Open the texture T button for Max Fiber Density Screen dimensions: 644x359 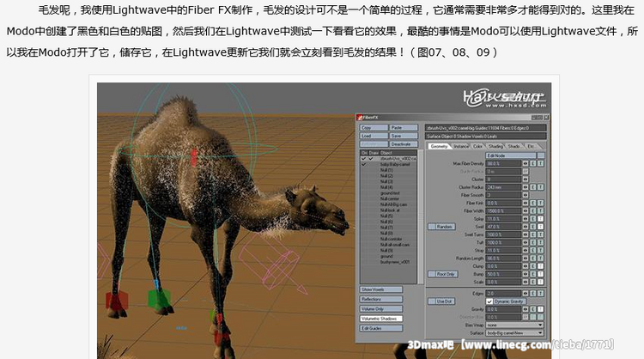pos(541,163)
